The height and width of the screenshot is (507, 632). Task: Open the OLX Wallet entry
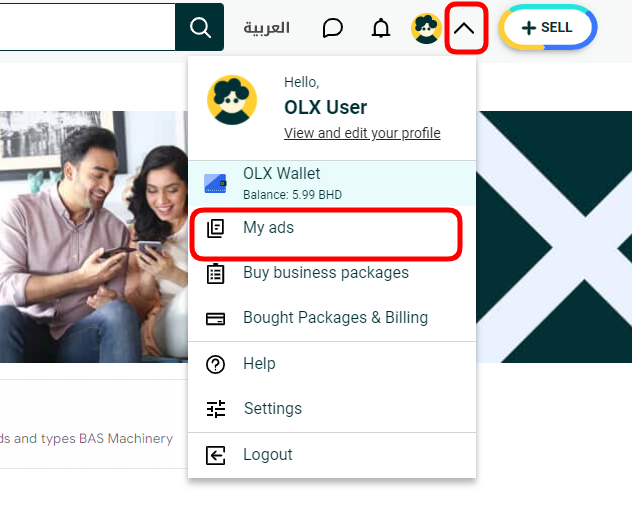pos(332,183)
